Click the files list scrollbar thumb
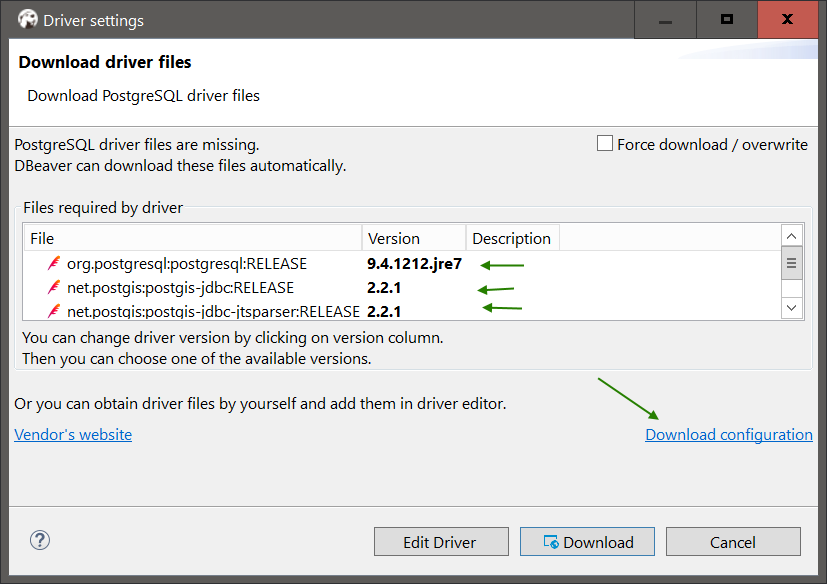 [791, 263]
